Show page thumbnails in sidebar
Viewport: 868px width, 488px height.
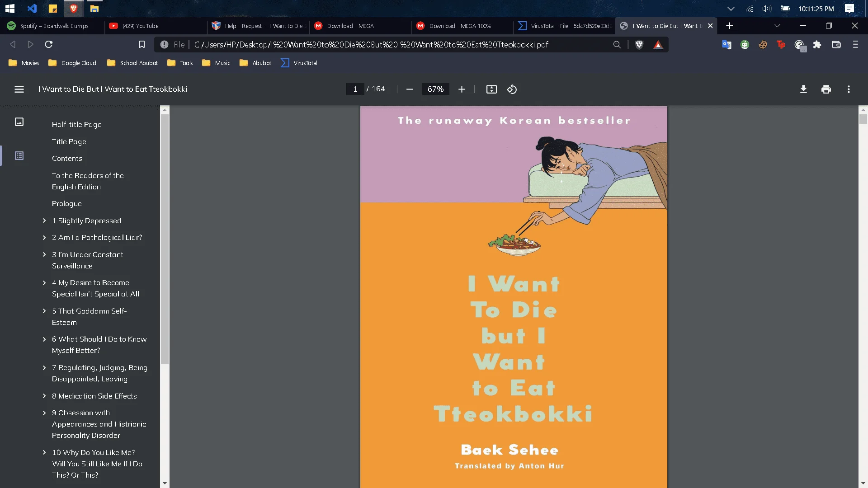pyautogui.click(x=19, y=122)
